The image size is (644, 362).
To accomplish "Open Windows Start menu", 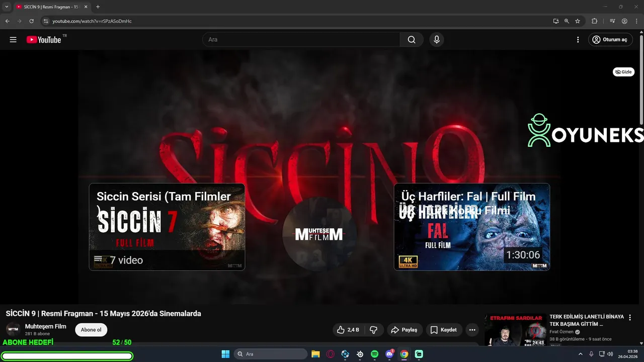I will (x=225, y=354).
